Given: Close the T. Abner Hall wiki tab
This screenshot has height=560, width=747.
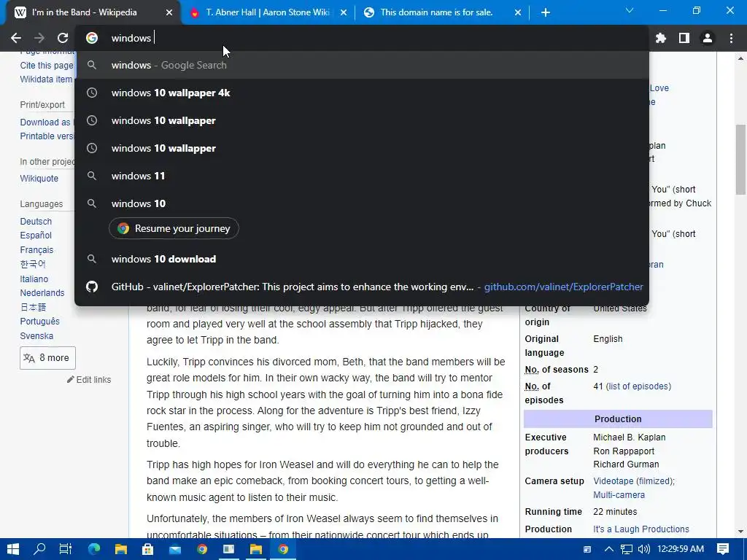Looking at the screenshot, I should [x=344, y=12].
